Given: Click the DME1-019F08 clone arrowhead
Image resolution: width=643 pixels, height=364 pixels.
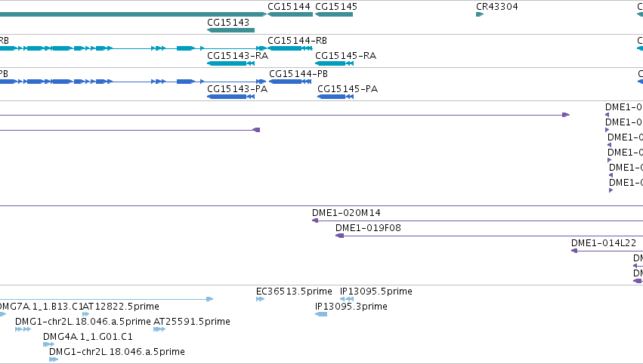Looking at the screenshot, I should (339, 236).
